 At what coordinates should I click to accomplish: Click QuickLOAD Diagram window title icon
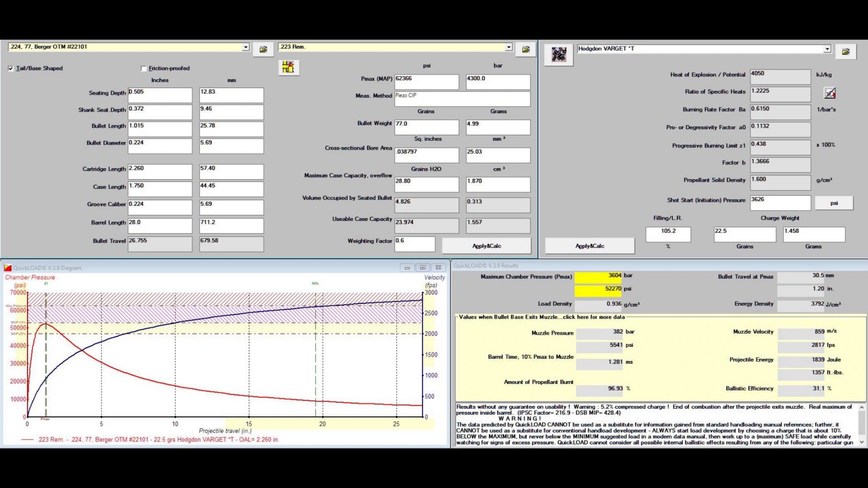pyautogui.click(x=8, y=268)
